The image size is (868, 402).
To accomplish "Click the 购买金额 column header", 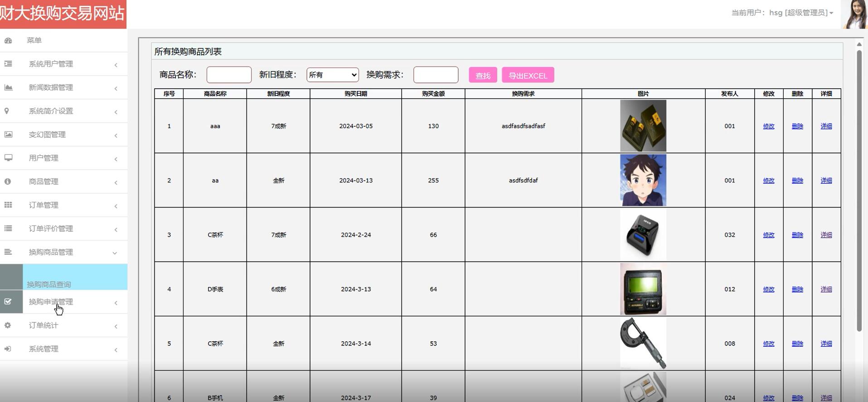I will [433, 94].
